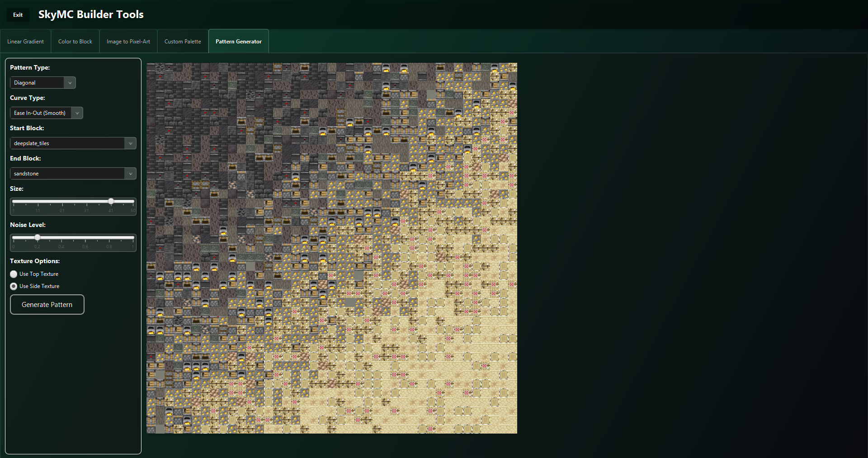Image resolution: width=868 pixels, height=458 pixels.
Task: Open the Start Block dropdown showing deepslate_tiles
Action: click(68, 143)
